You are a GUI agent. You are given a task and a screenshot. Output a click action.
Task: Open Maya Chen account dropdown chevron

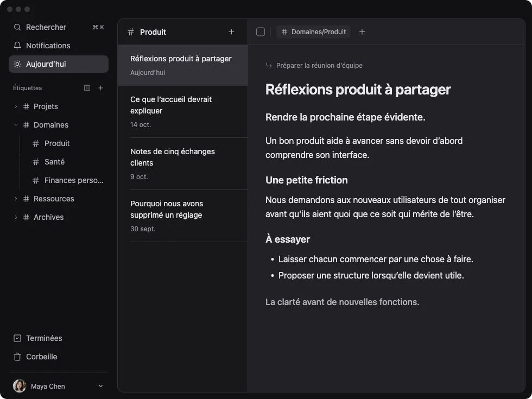[x=100, y=386]
